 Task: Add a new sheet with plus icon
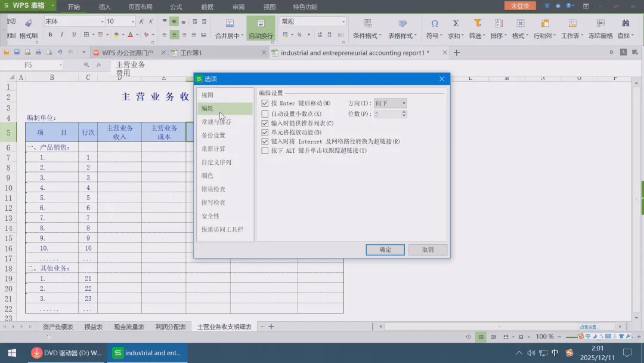pyautogui.click(x=271, y=327)
